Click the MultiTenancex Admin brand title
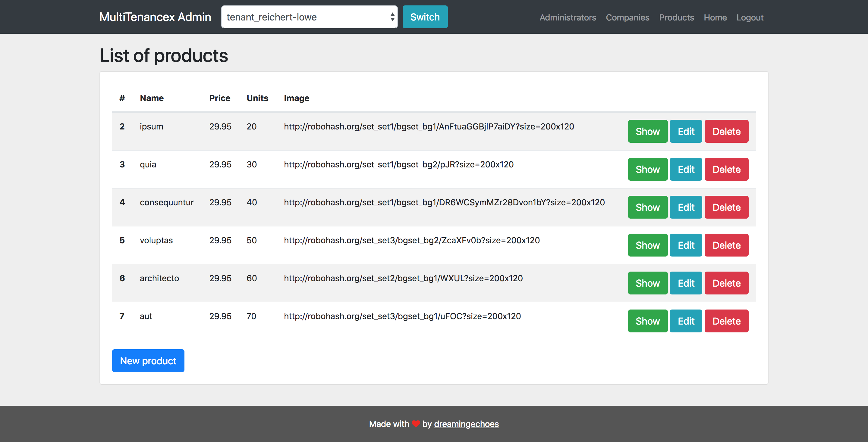 (x=155, y=17)
